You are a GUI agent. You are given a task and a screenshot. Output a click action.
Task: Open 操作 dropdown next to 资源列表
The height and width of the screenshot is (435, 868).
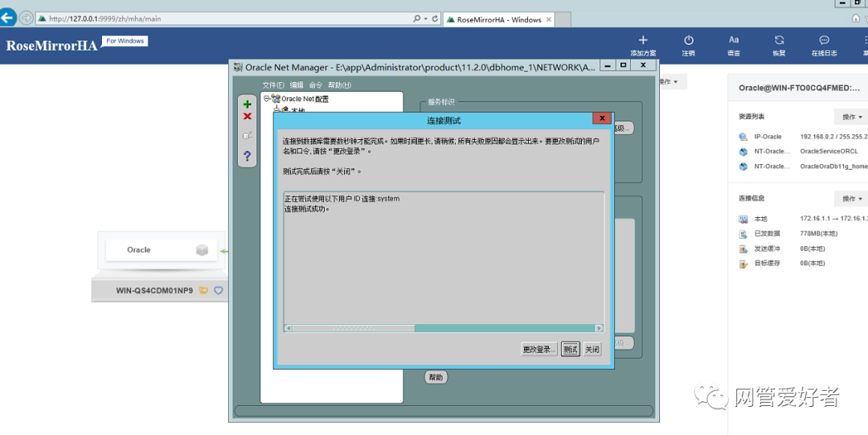(x=851, y=117)
